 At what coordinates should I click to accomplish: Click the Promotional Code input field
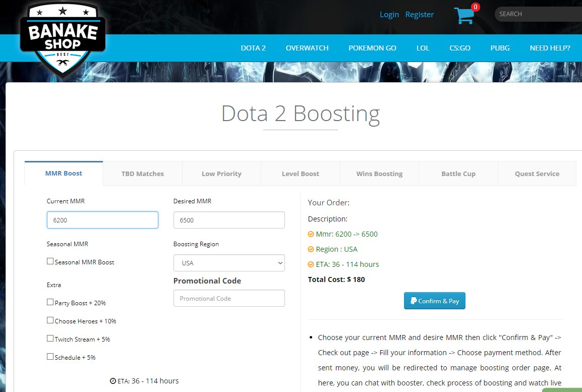(229, 298)
